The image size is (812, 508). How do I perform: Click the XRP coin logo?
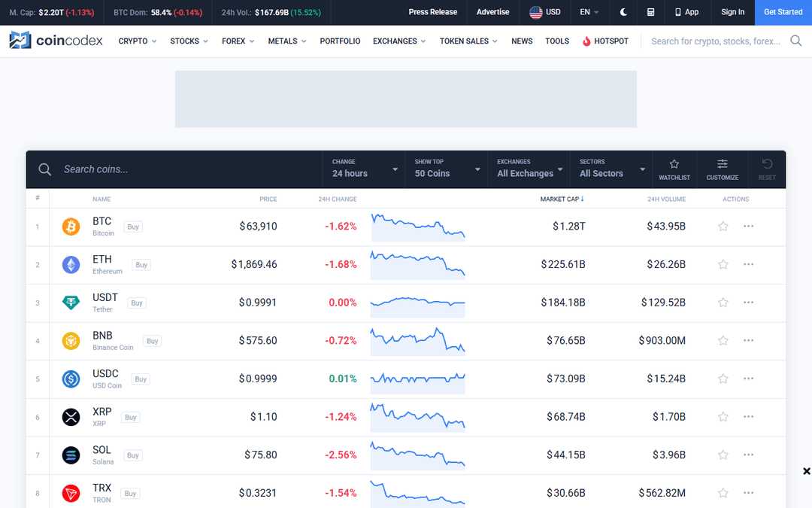(x=71, y=417)
